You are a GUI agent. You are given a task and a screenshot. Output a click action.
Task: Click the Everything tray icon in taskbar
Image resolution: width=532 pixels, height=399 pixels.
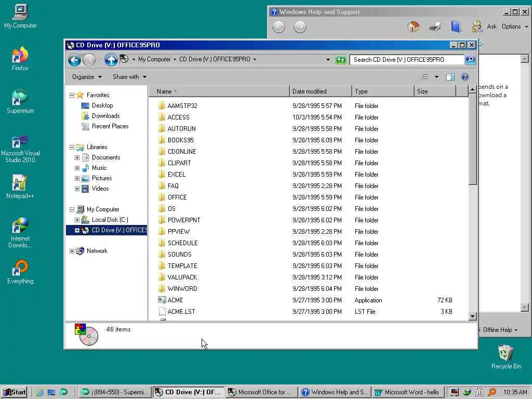(x=493, y=392)
